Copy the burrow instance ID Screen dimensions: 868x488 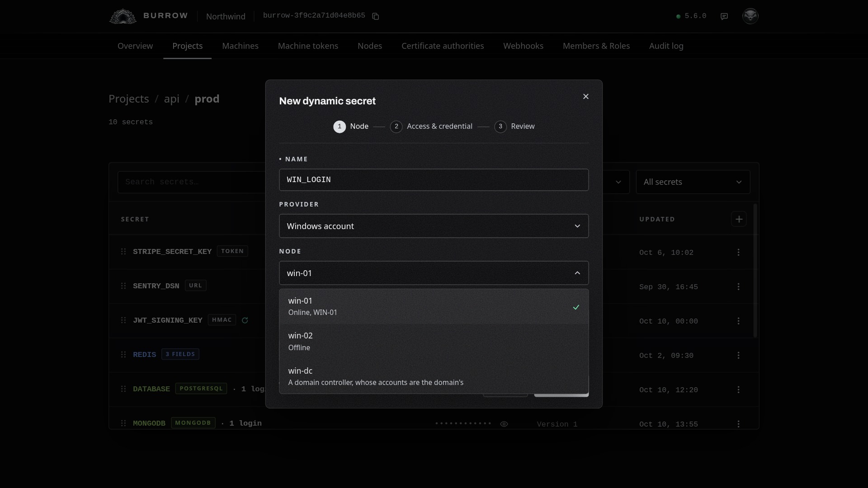click(x=375, y=16)
